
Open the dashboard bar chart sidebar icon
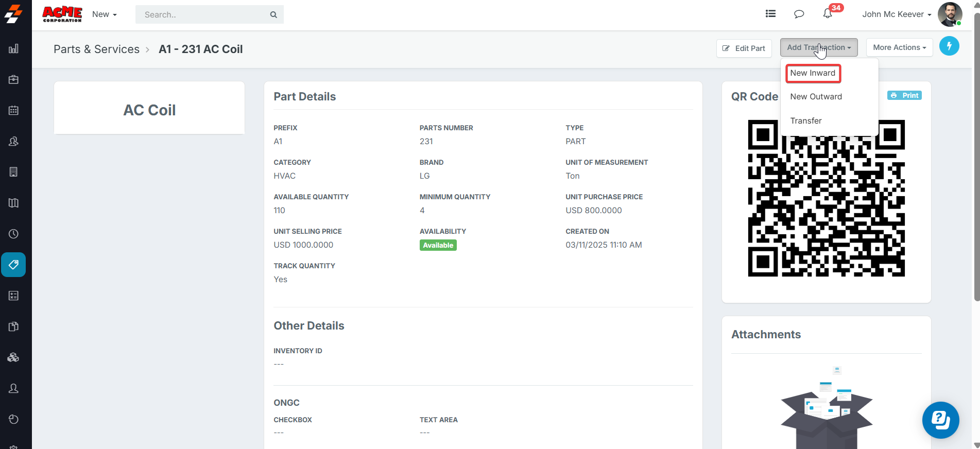14,49
